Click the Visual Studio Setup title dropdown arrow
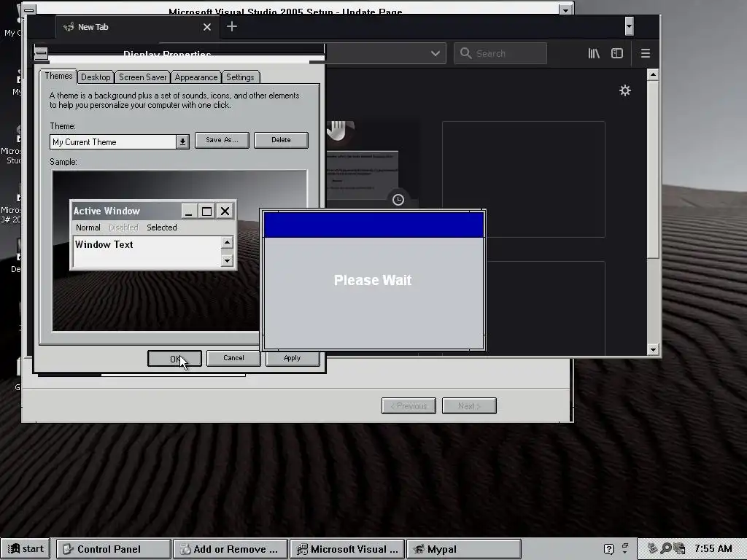Viewport: 747px width, 560px height. pos(565,10)
